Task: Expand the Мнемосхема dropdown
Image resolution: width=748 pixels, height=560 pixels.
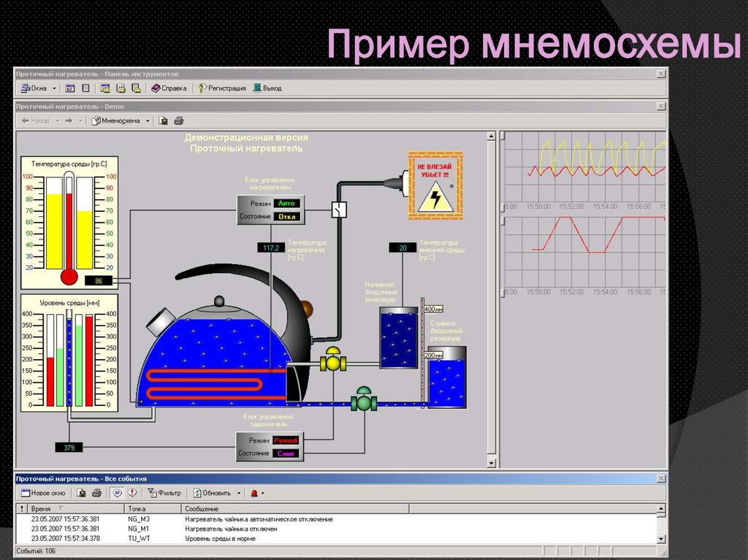Action: [147, 119]
